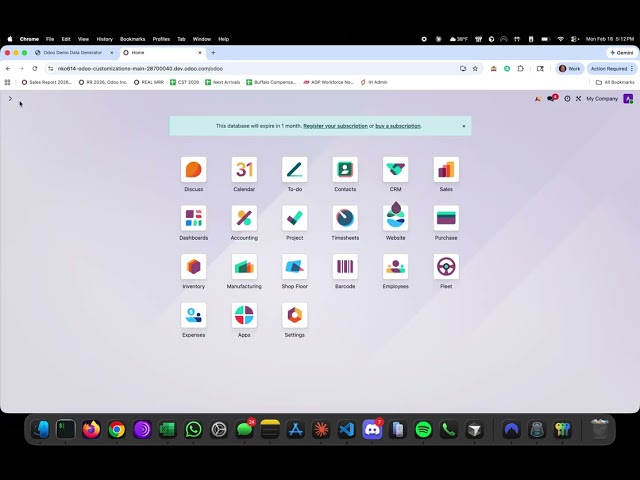Open Chrome apps grid shortcut
The width and height of the screenshot is (640, 480).
7,82
